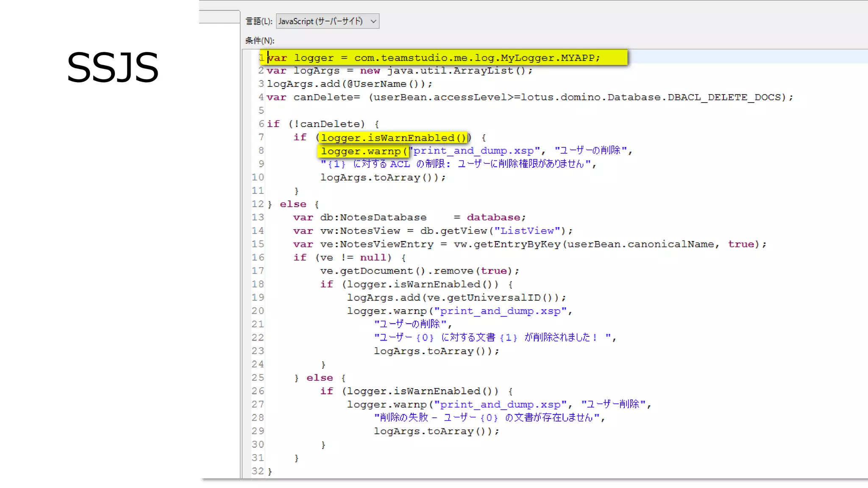The height and width of the screenshot is (488, 868).
Task: Click line number 12 in the gutter
Action: [x=257, y=204]
